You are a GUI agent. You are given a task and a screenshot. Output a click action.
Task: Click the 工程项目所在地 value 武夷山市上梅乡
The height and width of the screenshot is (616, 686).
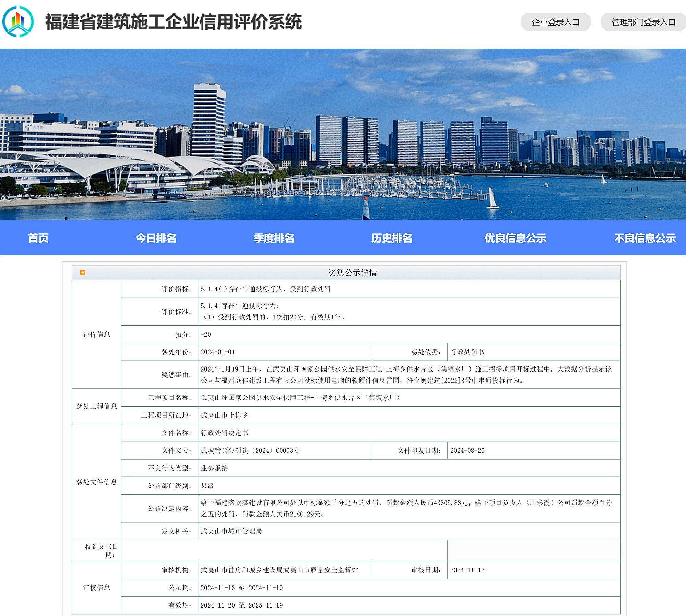pos(224,415)
